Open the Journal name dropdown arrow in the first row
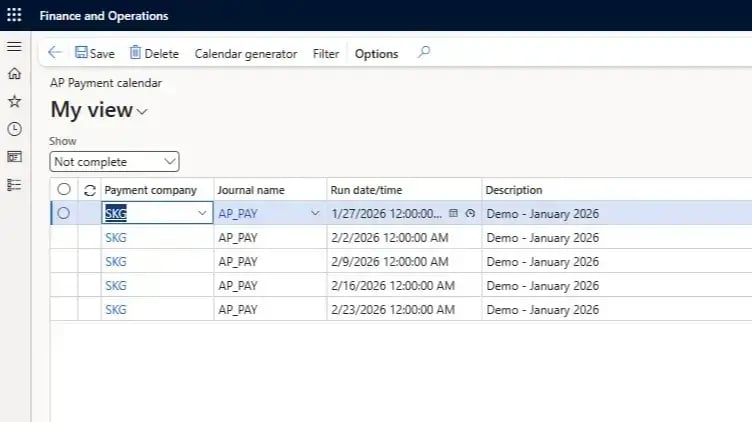The image size is (752, 422). coord(315,213)
